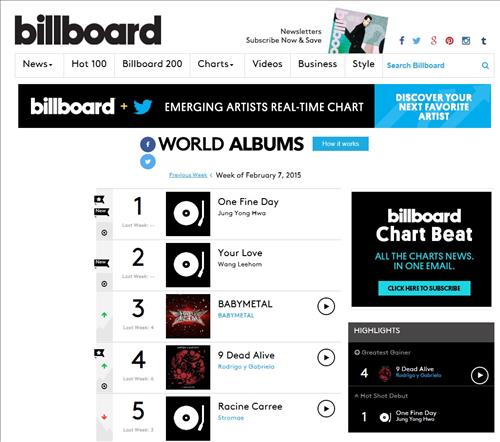Play 9 Dead Alive in Highlights panel

480,375
